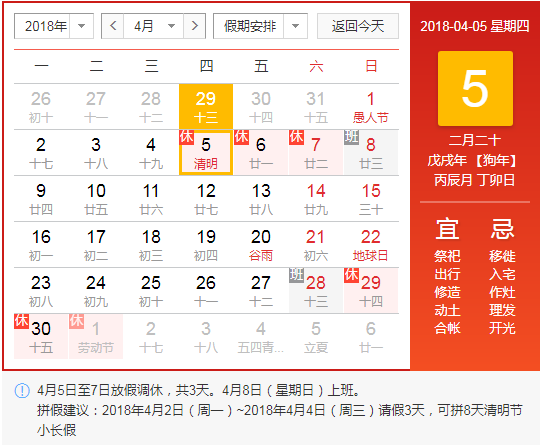
Task: Select April 22 地球日
Action: coord(371,245)
